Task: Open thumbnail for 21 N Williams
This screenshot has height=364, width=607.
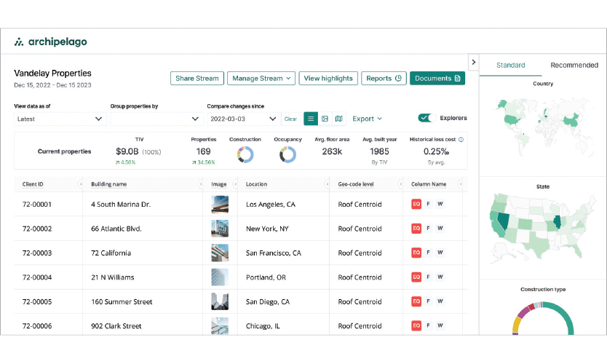Action: click(x=220, y=277)
